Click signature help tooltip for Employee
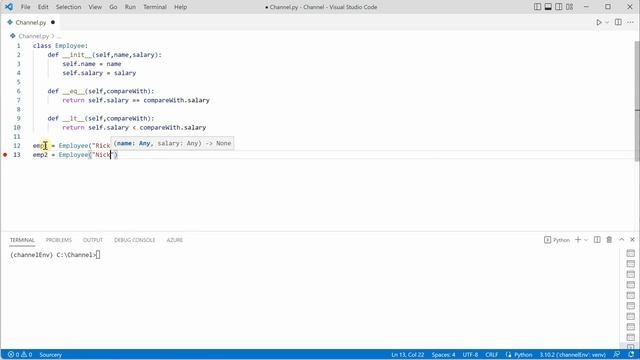 tap(173, 143)
